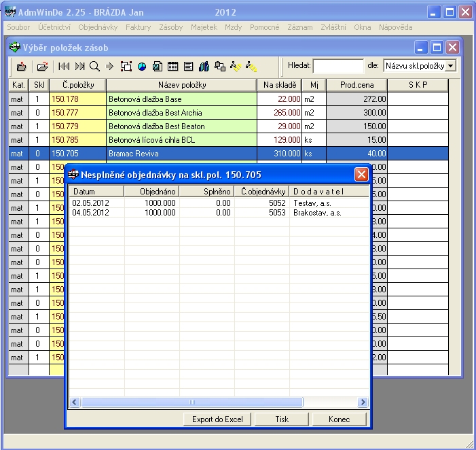The image size is (476, 450).
Task: Select row 'Betonová lícová cihla BCL'
Action: point(229,140)
